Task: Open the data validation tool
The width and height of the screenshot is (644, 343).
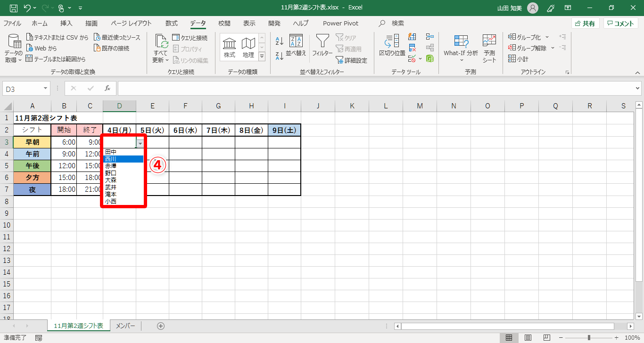Action: tap(412, 59)
